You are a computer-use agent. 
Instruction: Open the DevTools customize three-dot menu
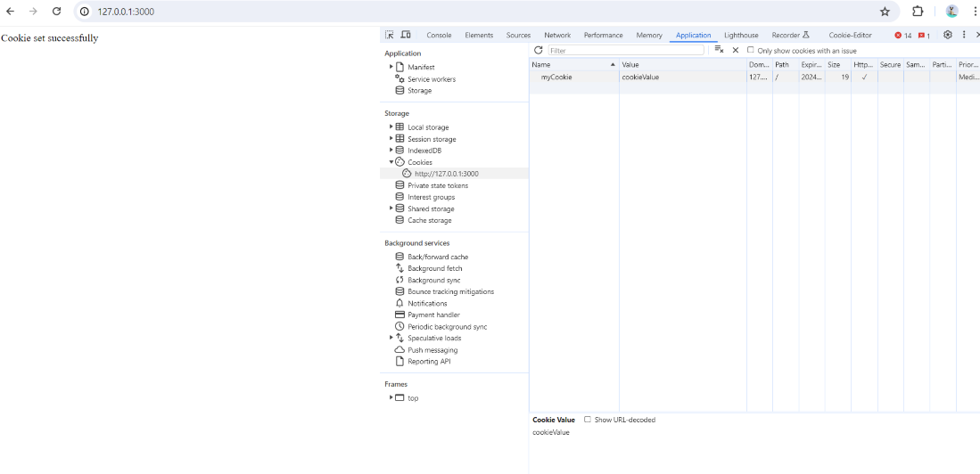pos(964,35)
